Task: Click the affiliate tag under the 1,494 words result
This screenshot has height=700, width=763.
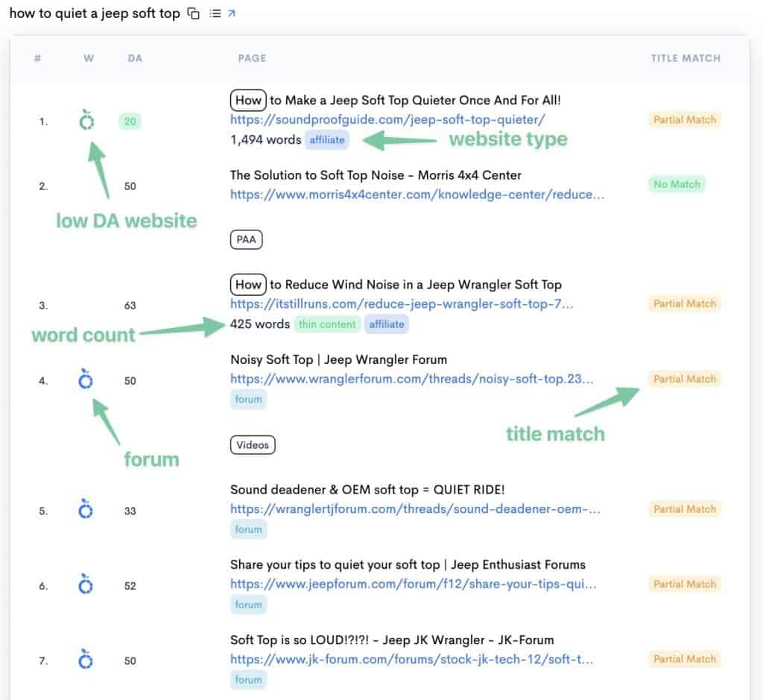Action: (327, 139)
